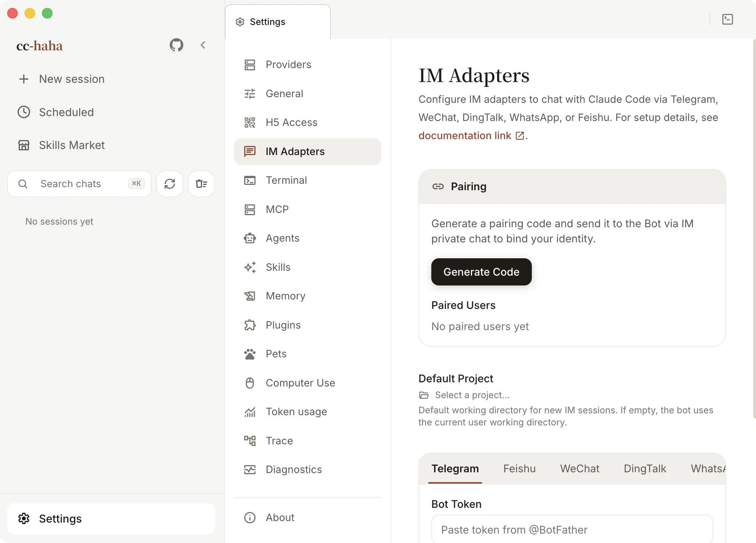This screenshot has height=543, width=756.
Task: Switch to the Telegram adapter tab
Action: click(x=455, y=469)
